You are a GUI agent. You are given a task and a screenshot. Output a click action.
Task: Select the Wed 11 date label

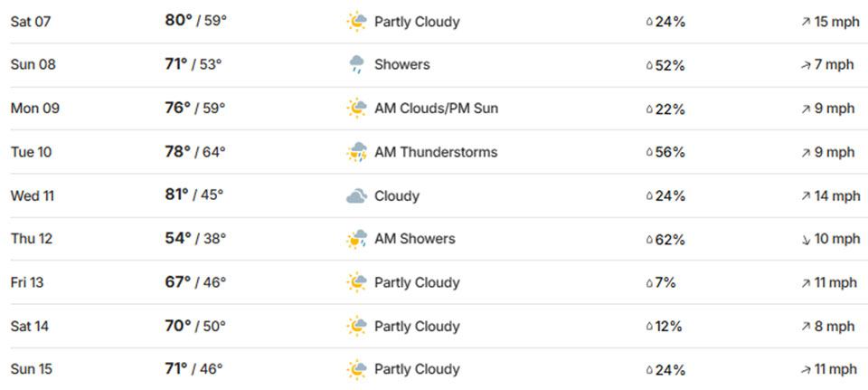point(31,196)
